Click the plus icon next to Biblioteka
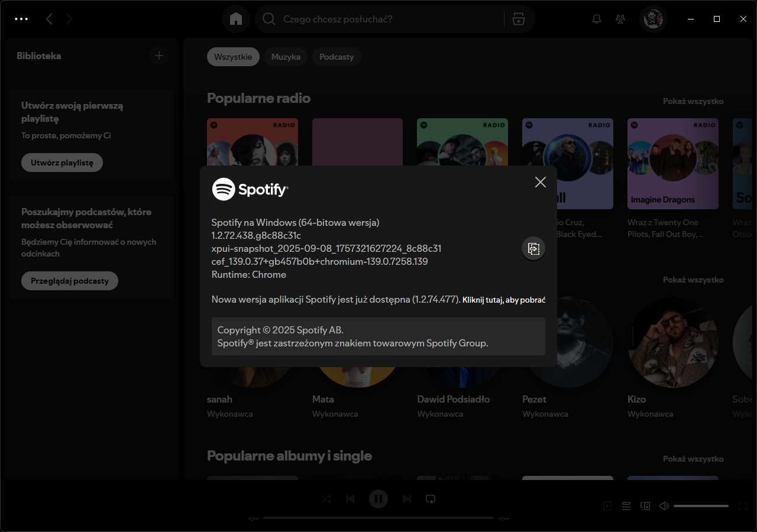 pyautogui.click(x=158, y=56)
